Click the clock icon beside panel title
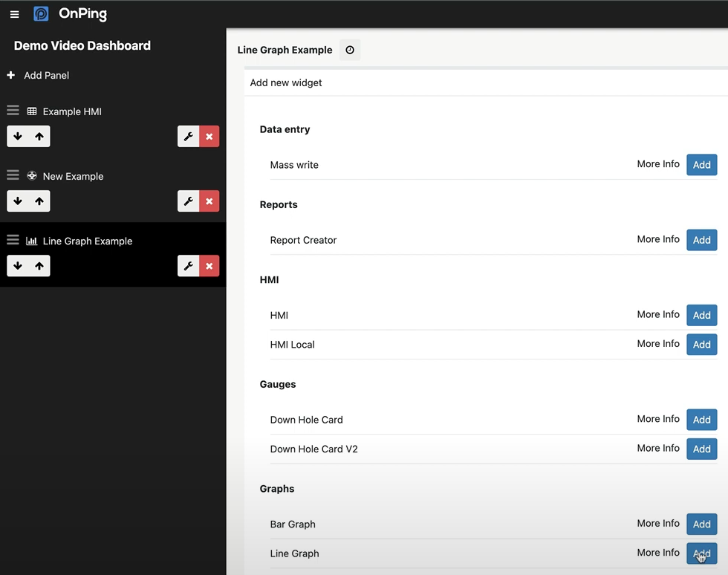The width and height of the screenshot is (728, 575). 350,50
